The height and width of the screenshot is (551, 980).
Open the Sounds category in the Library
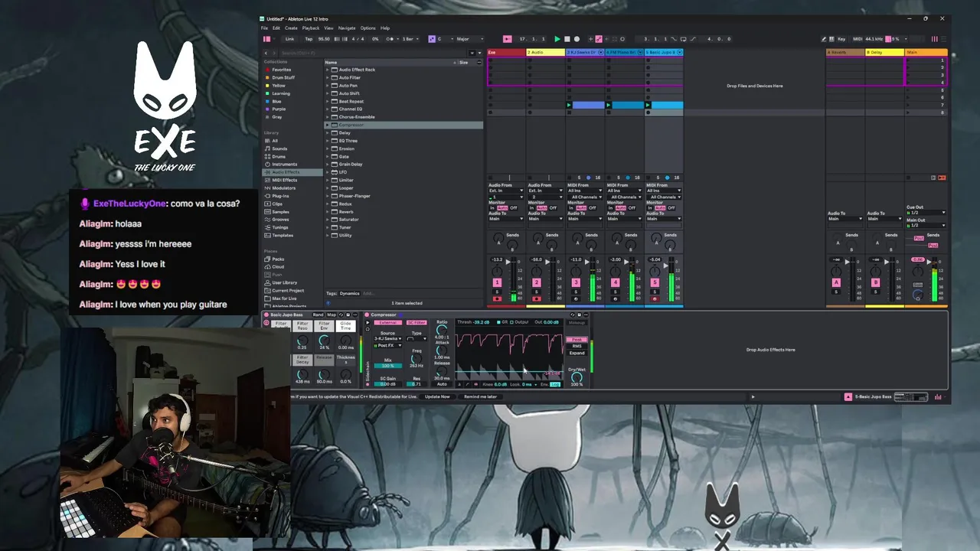point(279,148)
